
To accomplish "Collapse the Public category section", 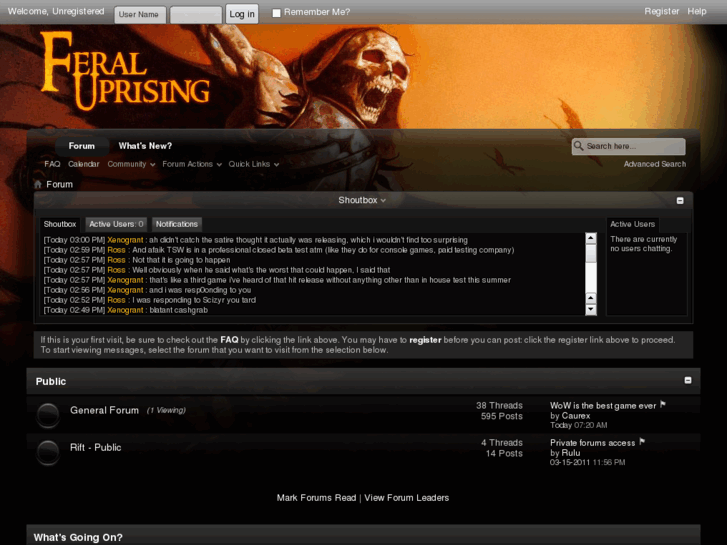I will click(x=688, y=380).
